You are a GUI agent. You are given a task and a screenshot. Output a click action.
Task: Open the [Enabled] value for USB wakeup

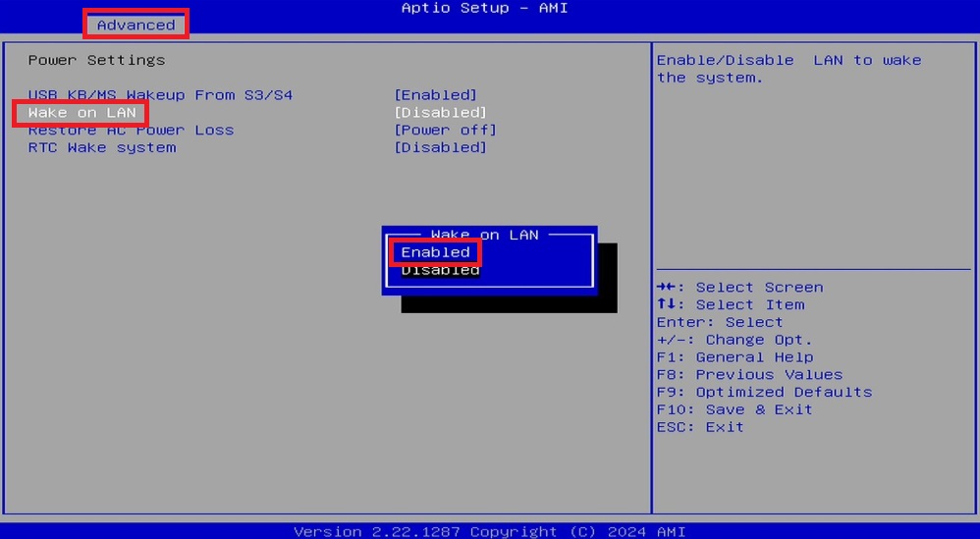coord(436,95)
